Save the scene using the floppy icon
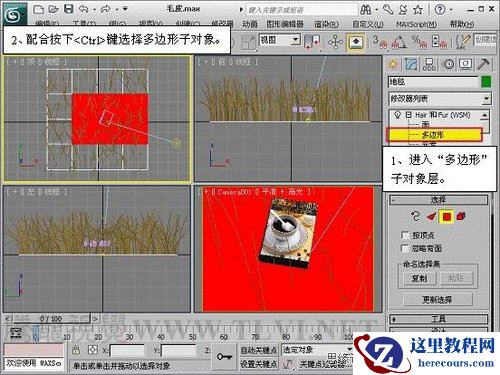 (68, 9)
